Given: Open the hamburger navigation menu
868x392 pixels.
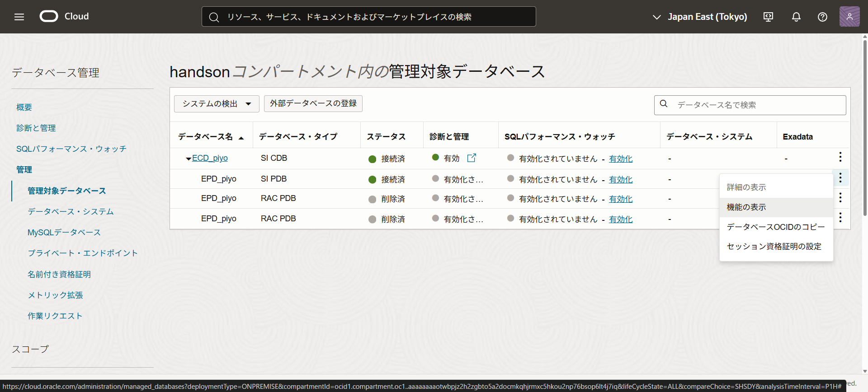Looking at the screenshot, I should [x=19, y=17].
